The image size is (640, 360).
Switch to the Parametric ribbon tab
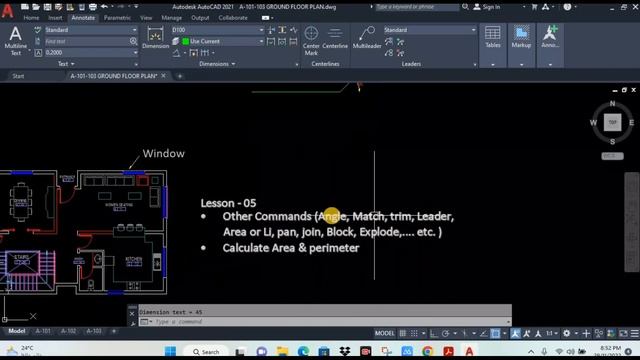click(x=117, y=18)
